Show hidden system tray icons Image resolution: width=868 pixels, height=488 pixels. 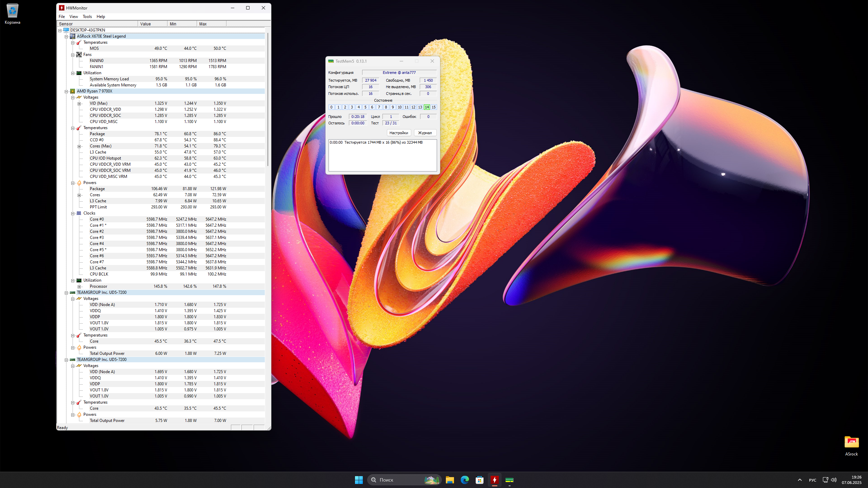click(800, 480)
